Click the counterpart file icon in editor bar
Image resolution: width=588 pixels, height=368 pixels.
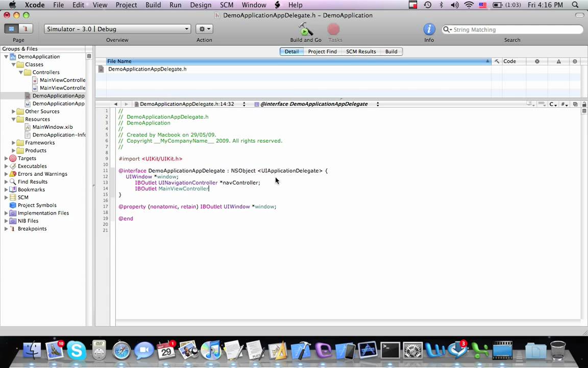click(x=575, y=104)
